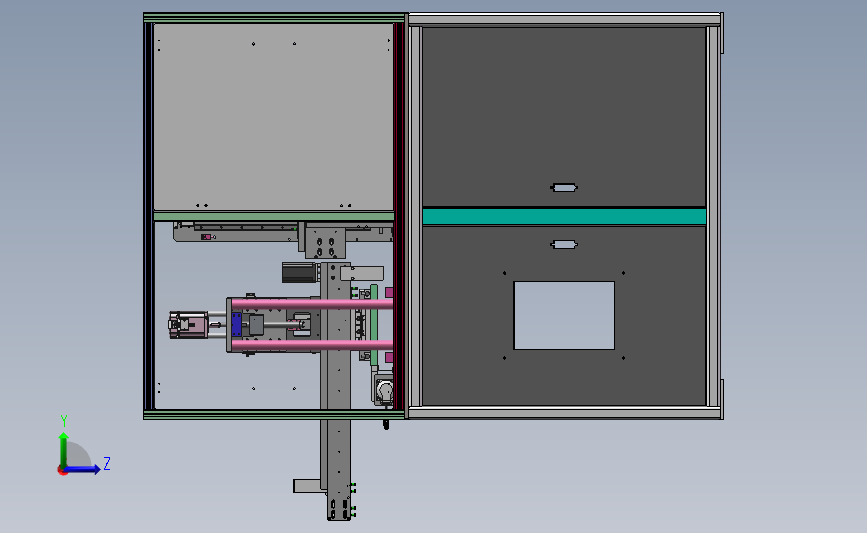Select the lower handle below the teal bar
The width and height of the screenshot is (867, 533).
(564, 244)
